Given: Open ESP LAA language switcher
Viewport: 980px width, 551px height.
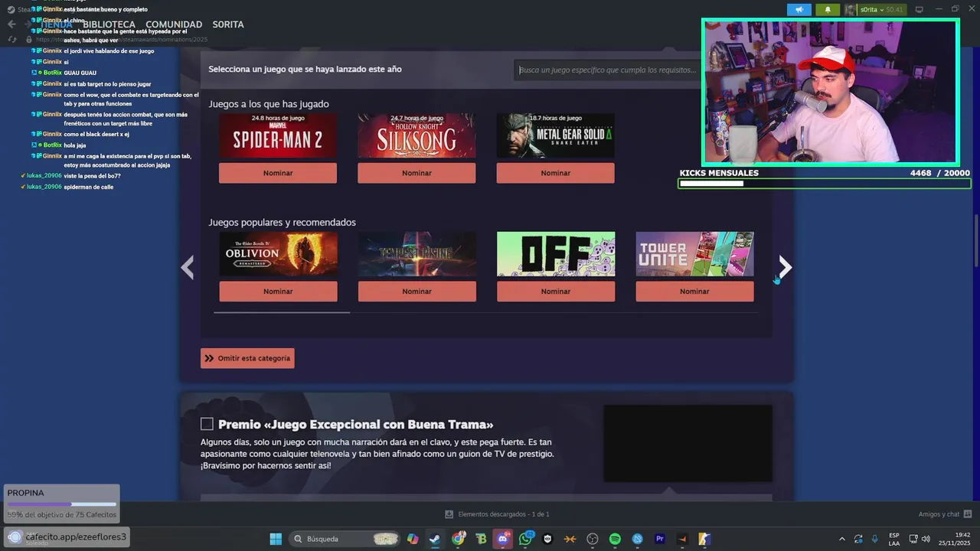Looking at the screenshot, I should (894, 539).
